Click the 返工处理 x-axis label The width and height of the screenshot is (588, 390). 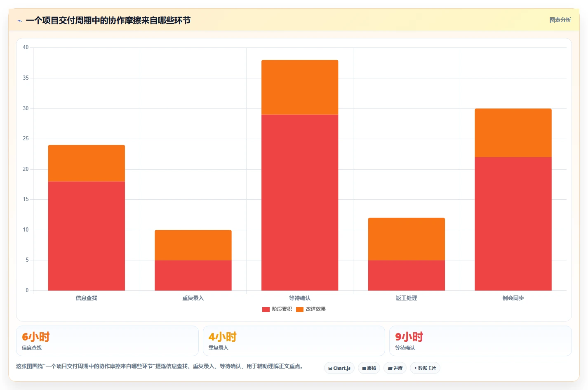click(407, 298)
